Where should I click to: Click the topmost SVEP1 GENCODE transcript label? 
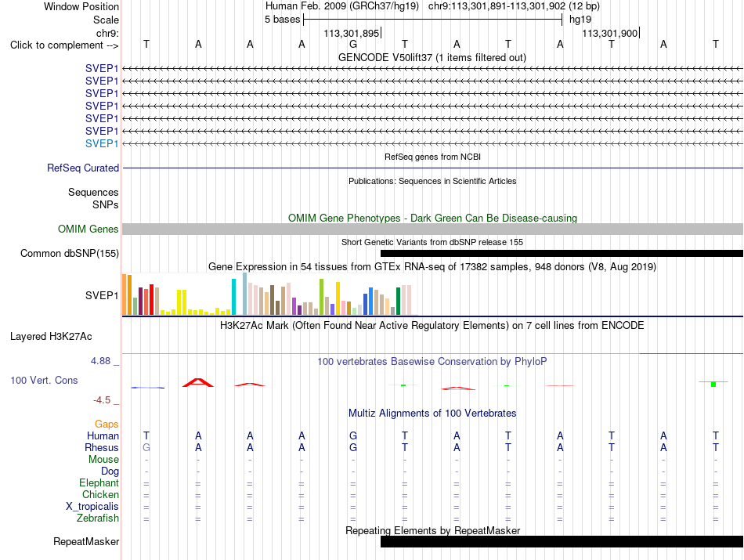coord(102,68)
